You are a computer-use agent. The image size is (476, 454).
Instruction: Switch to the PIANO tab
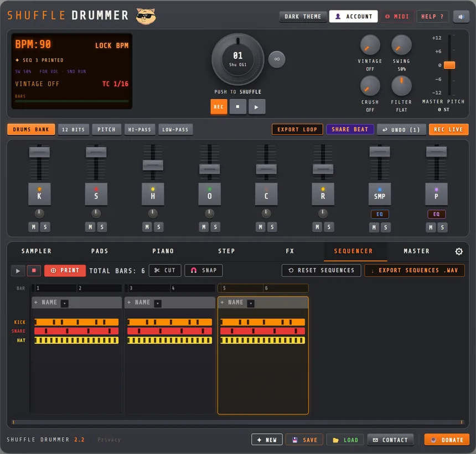163,251
